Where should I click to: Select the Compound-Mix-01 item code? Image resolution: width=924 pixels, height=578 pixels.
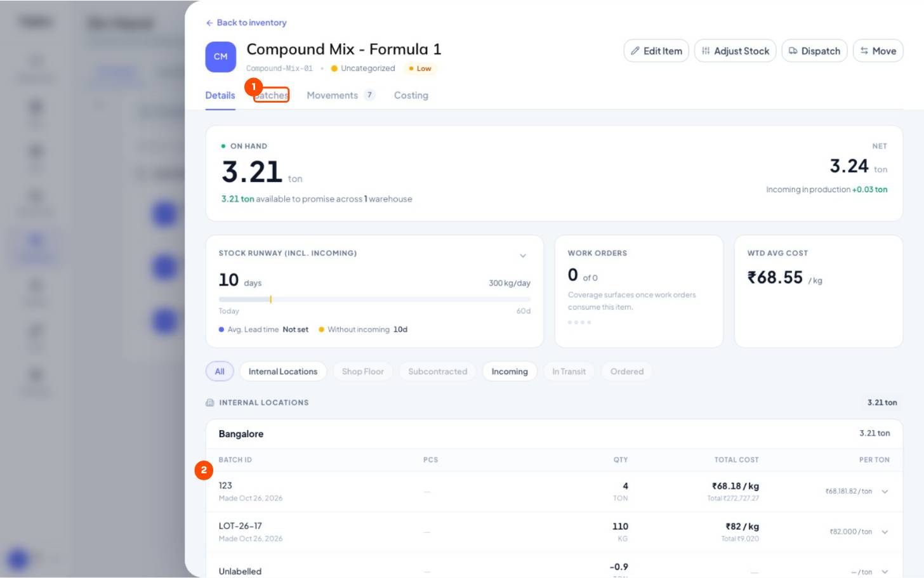279,69
